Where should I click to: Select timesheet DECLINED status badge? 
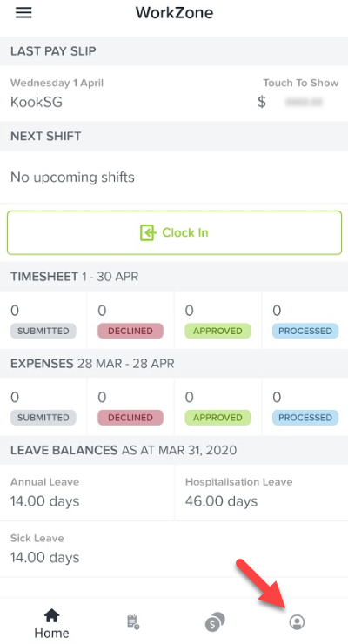130,331
